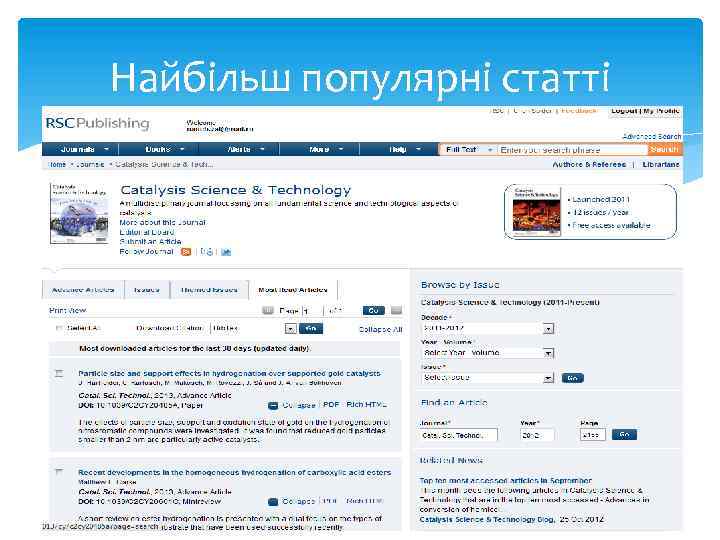Click the Print View link
The width and height of the screenshot is (720, 540).
[68, 310]
